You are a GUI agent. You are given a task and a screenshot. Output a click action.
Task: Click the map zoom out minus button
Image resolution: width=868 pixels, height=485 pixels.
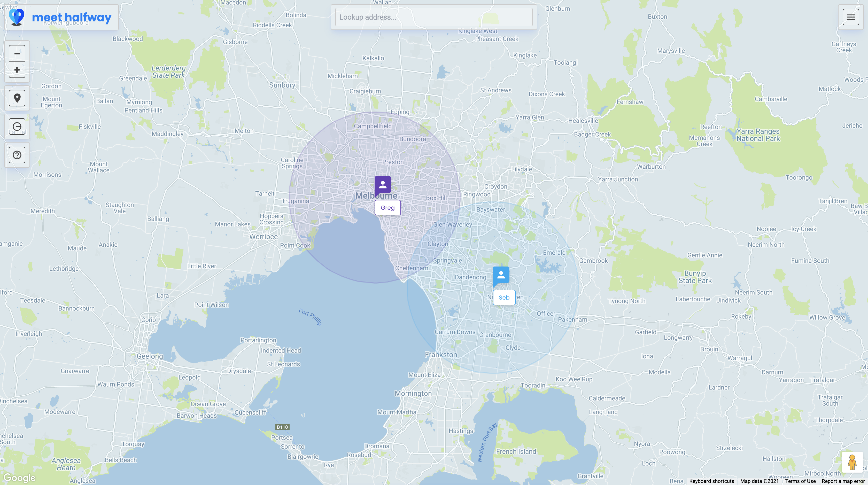click(17, 53)
